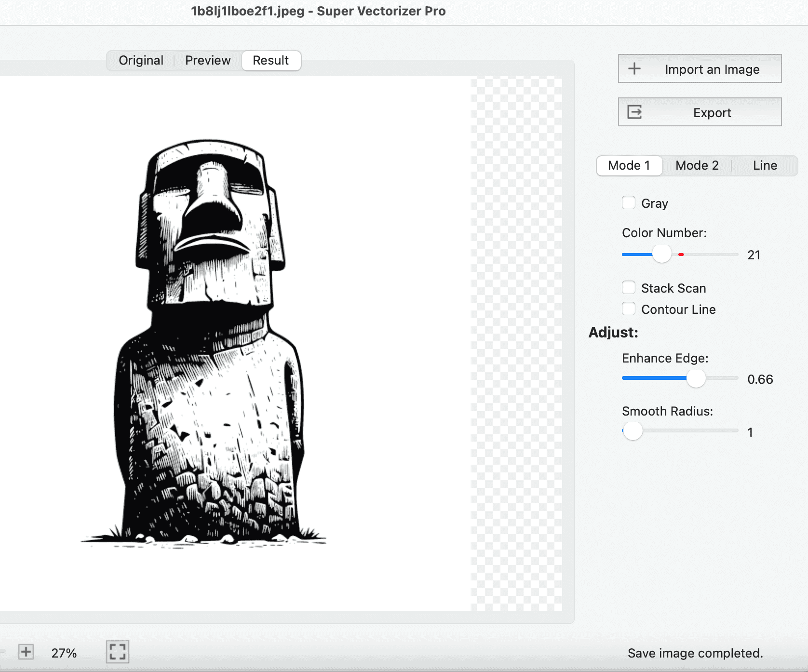Switch to the Original view tab

(141, 60)
